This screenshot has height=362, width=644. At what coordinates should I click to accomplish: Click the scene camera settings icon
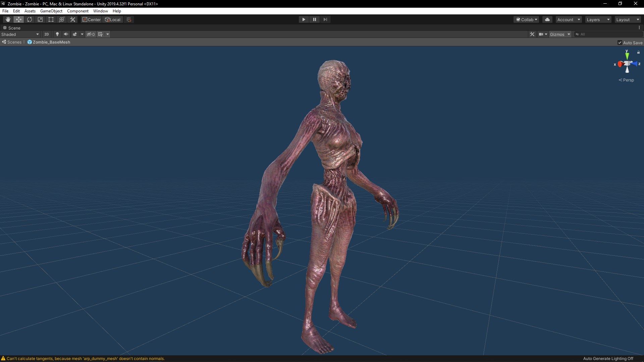pyautogui.click(x=541, y=34)
